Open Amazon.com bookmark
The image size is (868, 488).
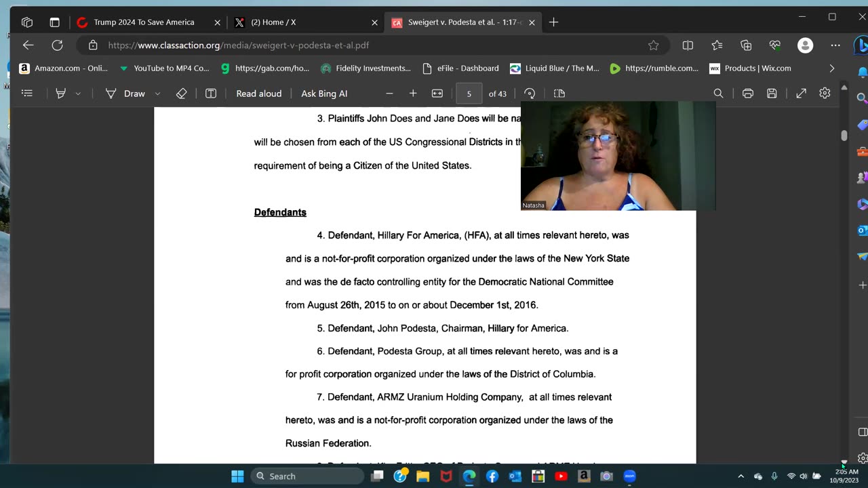coord(63,68)
